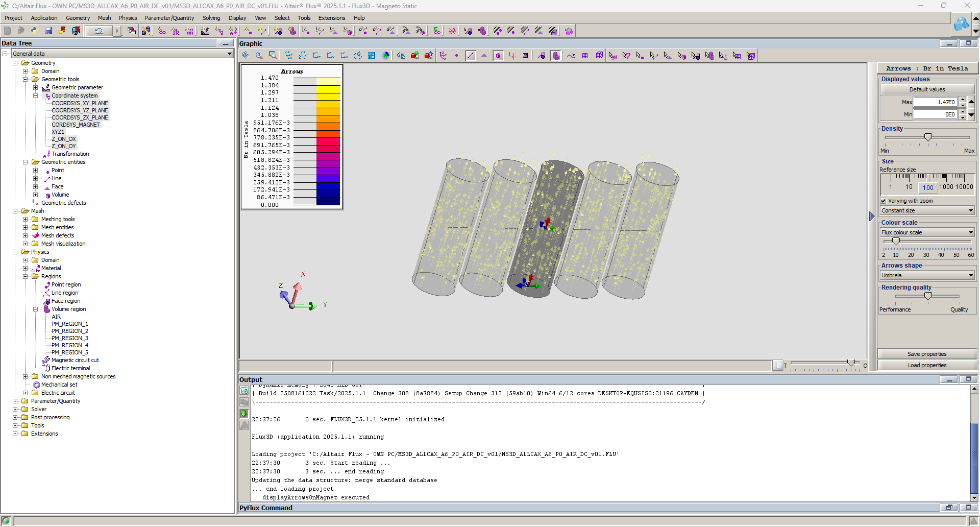Click the Undo arrow button
The image size is (980, 527).
point(99,31)
